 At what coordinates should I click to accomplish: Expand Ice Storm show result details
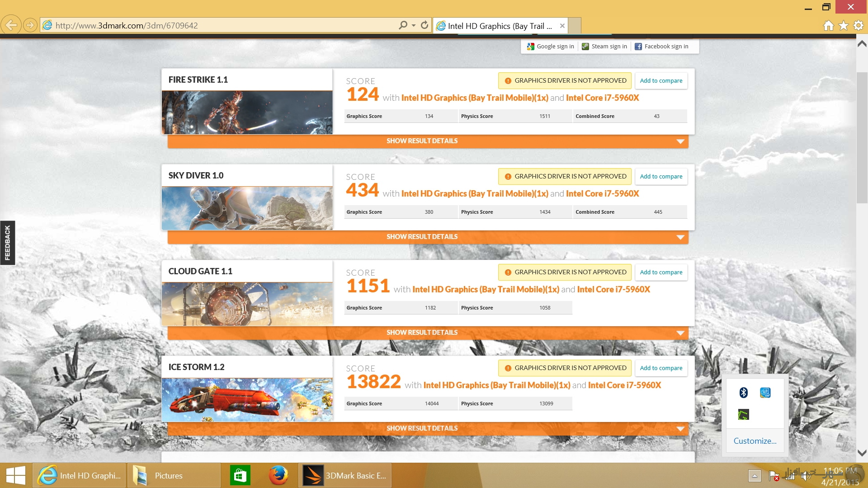428,428
